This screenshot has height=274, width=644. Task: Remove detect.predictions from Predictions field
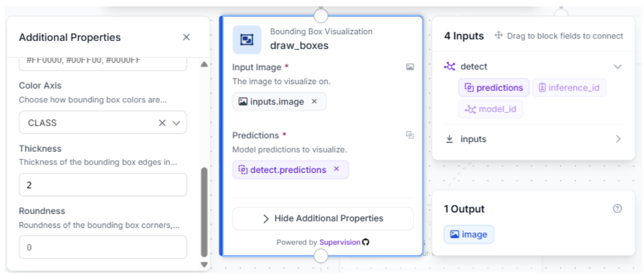pos(336,169)
